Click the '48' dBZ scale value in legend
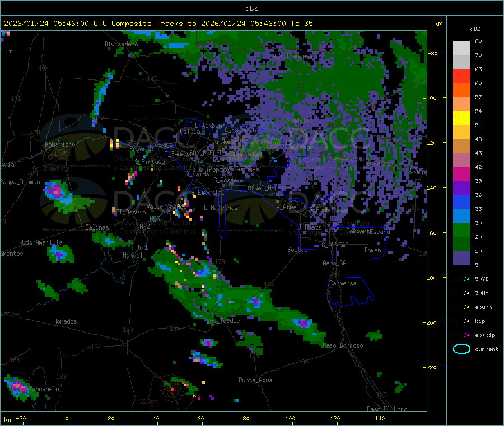This screenshot has height=426, width=504. tap(478, 139)
